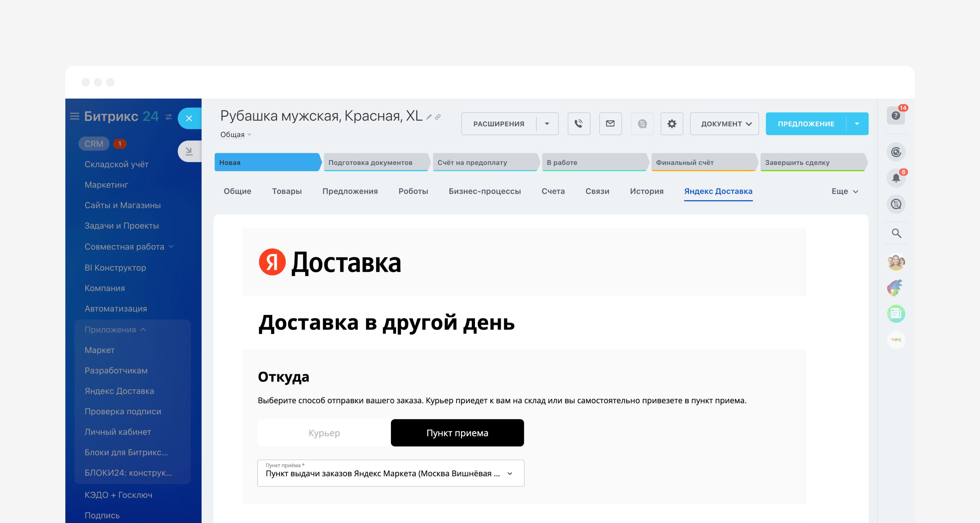The height and width of the screenshot is (523, 980).
Task: Click the search magnifier icon
Action: (x=896, y=233)
